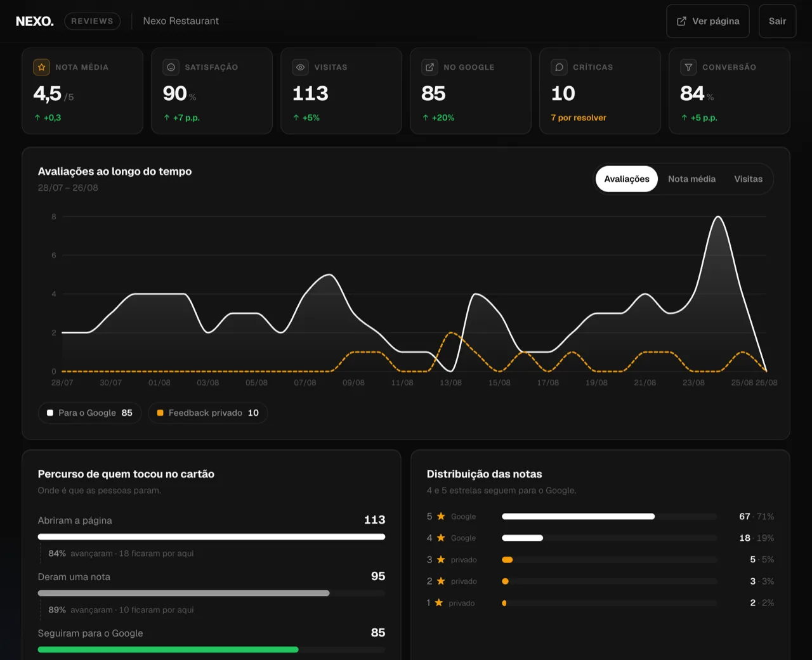Open Ver página button

[x=708, y=21]
